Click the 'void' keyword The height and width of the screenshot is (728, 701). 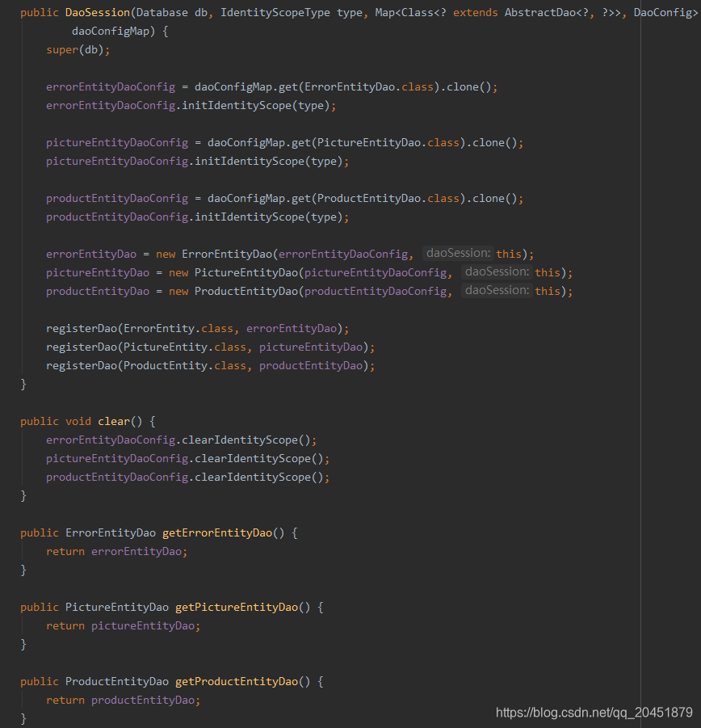[78, 421]
